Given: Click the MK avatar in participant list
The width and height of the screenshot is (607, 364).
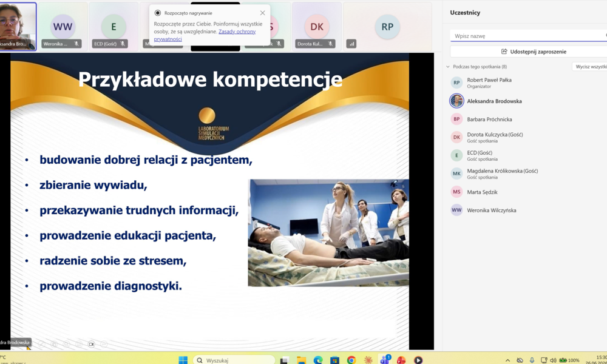Looking at the screenshot, I should (x=456, y=174).
